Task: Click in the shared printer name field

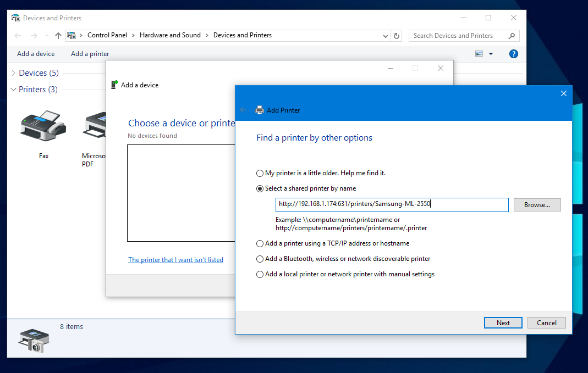Action: [x=391, y=204]
